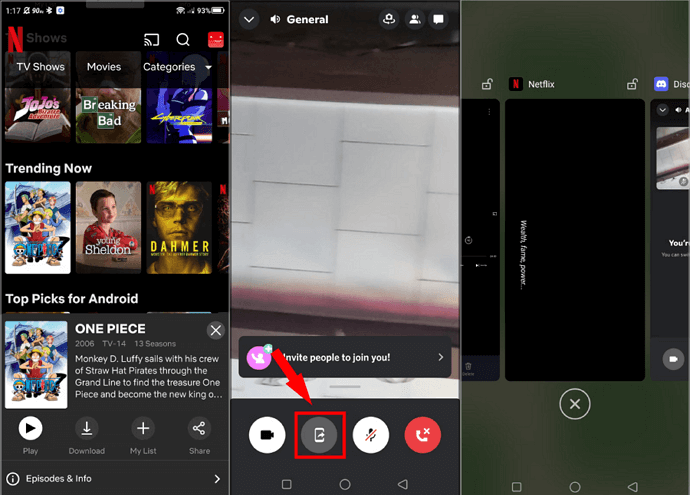Select the Movies tab
This screenshot has height=495, width=690.
104,67
